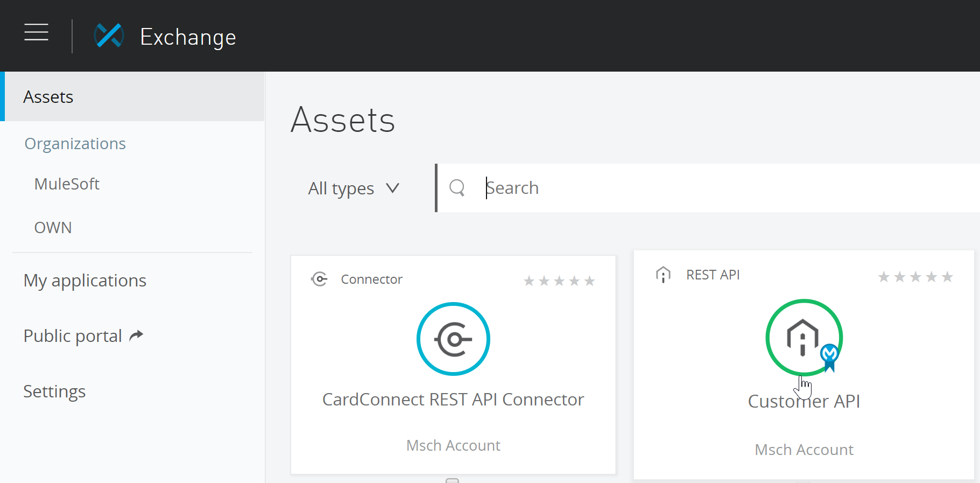Image resolution: width=980 pixels, height=483 pixels.
Task: Expand the All types dropdown
Action: click(354, 188)
